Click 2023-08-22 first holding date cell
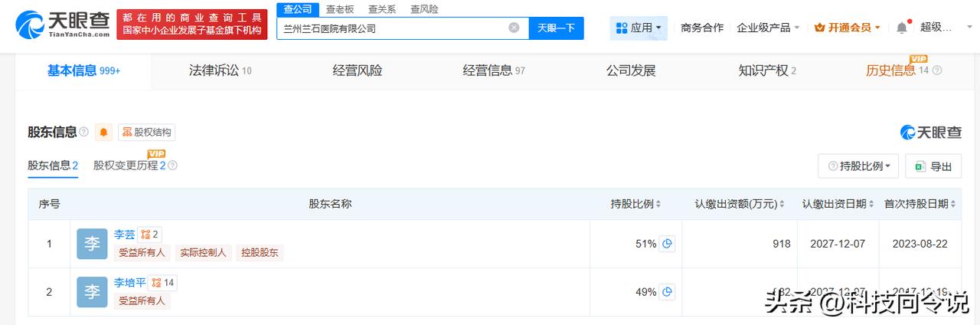This screenshot has height=325, width=980. (920, 244)
